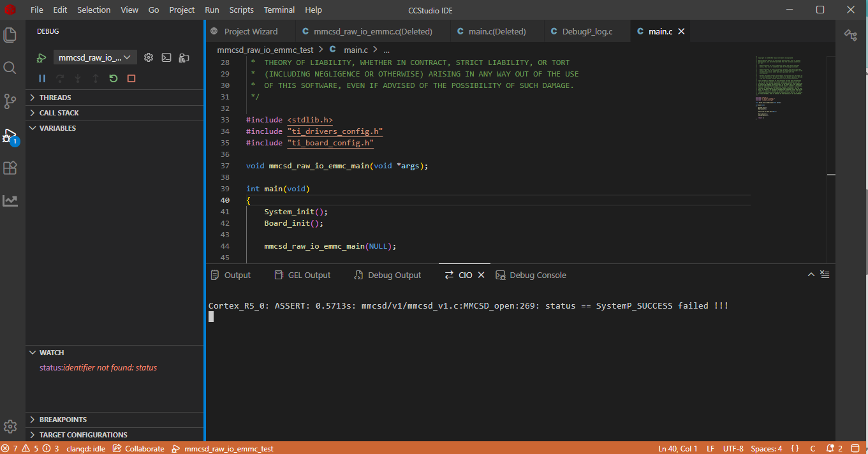Go to line via Ln 40, Col 1
The image size is (868, 454).
pyautogui.click(x=678, y=448)
